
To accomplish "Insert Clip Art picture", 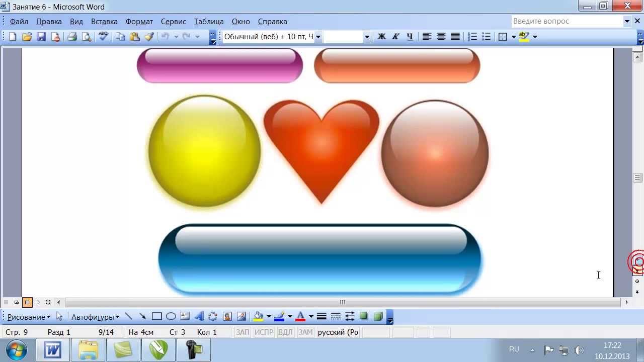I will (227, 317).
